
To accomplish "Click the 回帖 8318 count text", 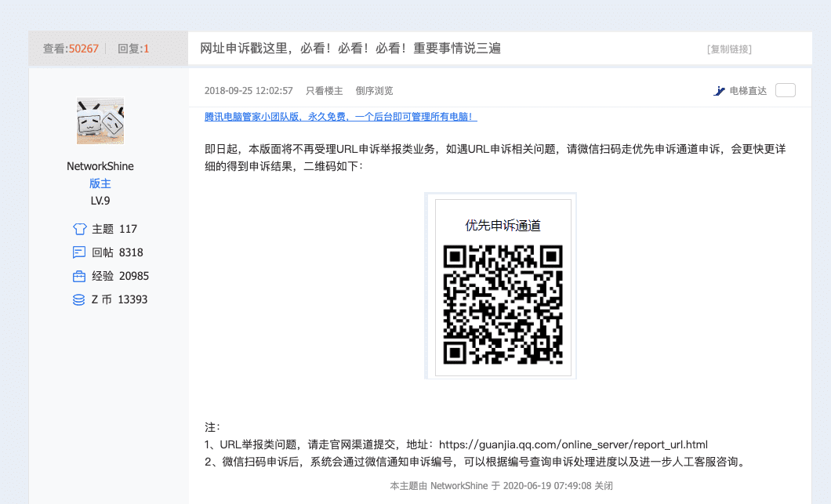I will pos(118,252).
